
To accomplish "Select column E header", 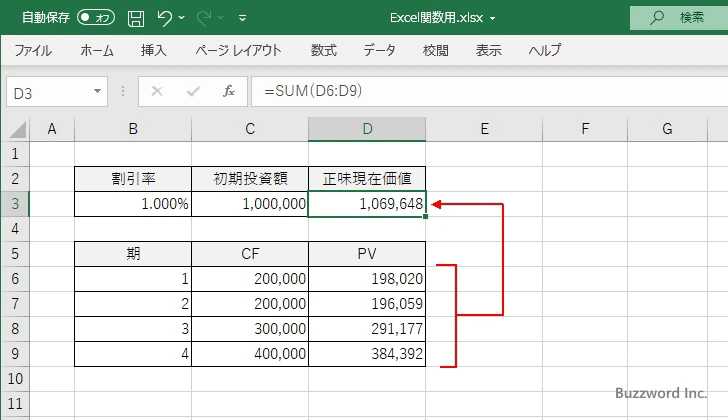I will tap(484, 129).
